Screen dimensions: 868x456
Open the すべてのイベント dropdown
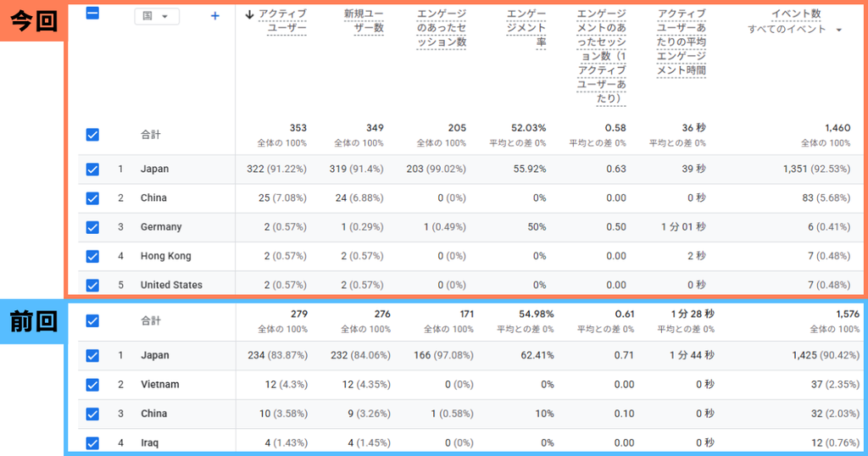click(x=795, y=30)
